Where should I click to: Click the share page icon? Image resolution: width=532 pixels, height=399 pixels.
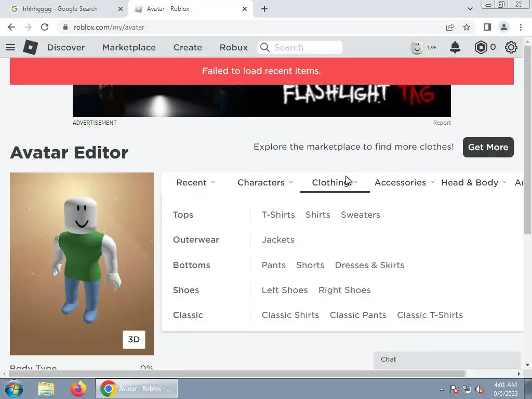(450, 27)
